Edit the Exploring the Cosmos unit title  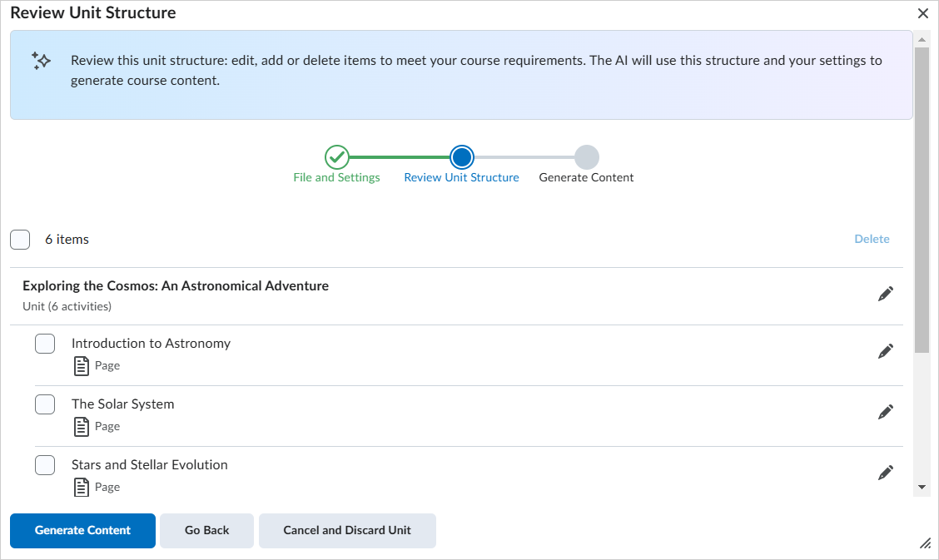point(886,294)
